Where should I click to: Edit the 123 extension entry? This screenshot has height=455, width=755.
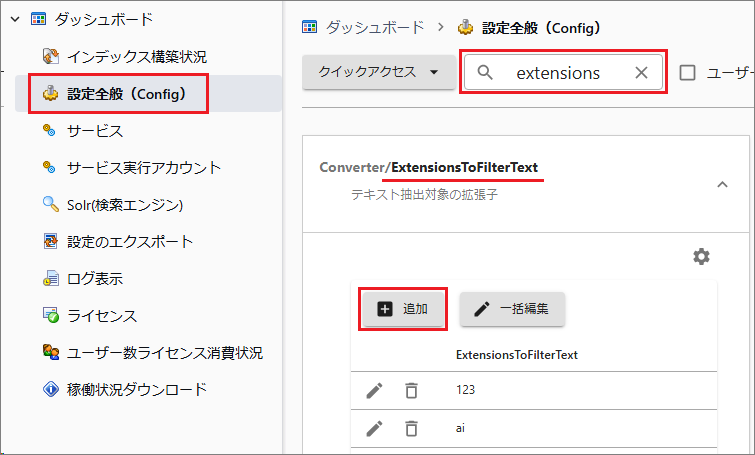click(374, 390)
